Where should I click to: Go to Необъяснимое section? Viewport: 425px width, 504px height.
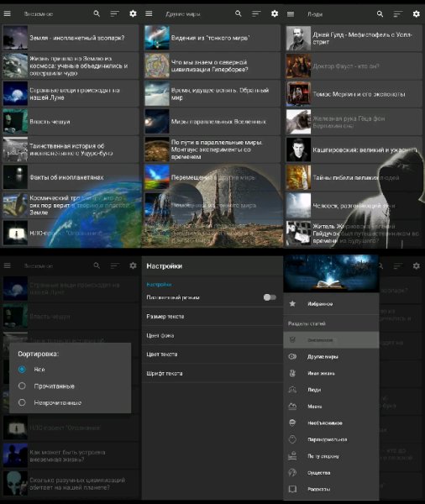[x=331, y=423]
